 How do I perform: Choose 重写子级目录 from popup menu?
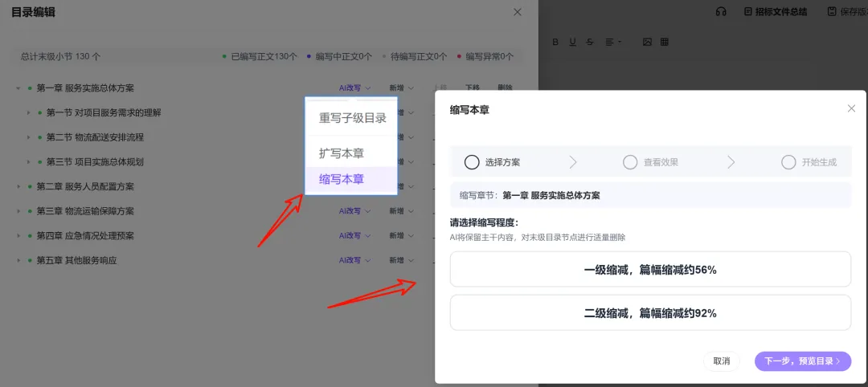(352, 118)
